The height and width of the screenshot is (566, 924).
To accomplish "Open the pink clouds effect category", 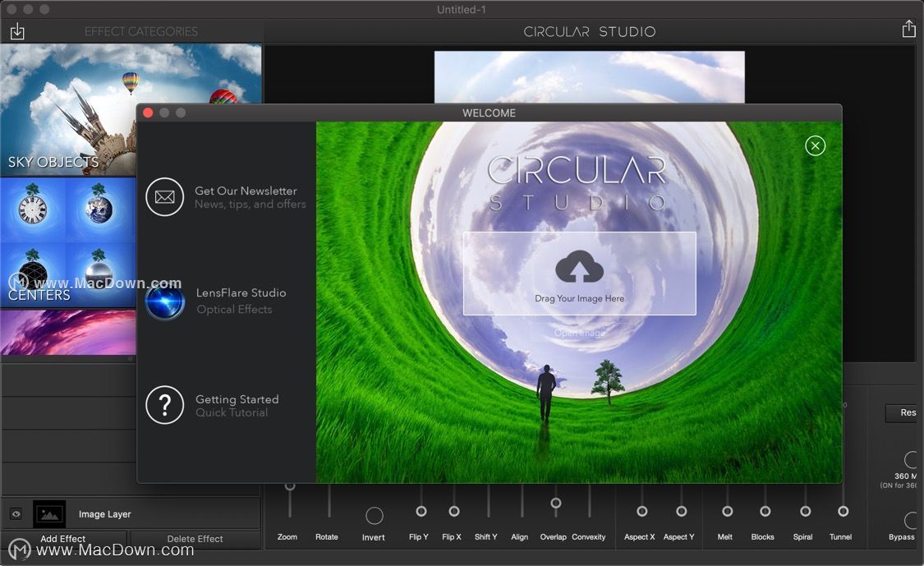I will pos(68,332).
